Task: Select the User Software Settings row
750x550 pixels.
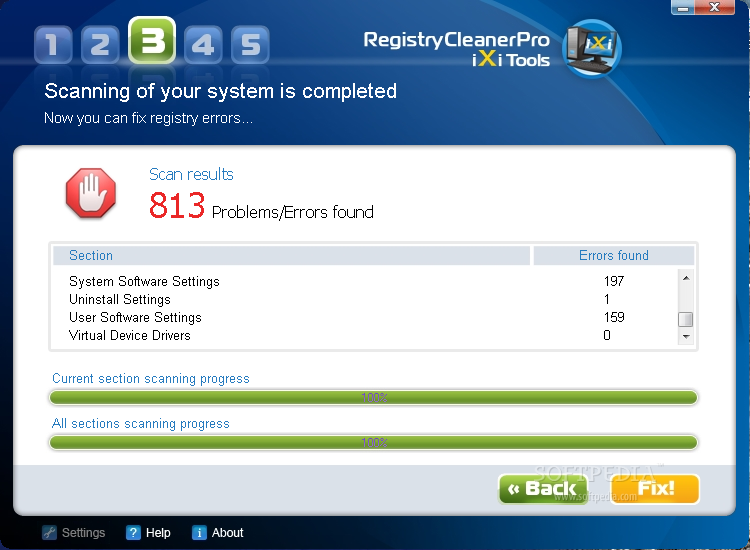Action: pyautogui.click(x=366, y=317)
